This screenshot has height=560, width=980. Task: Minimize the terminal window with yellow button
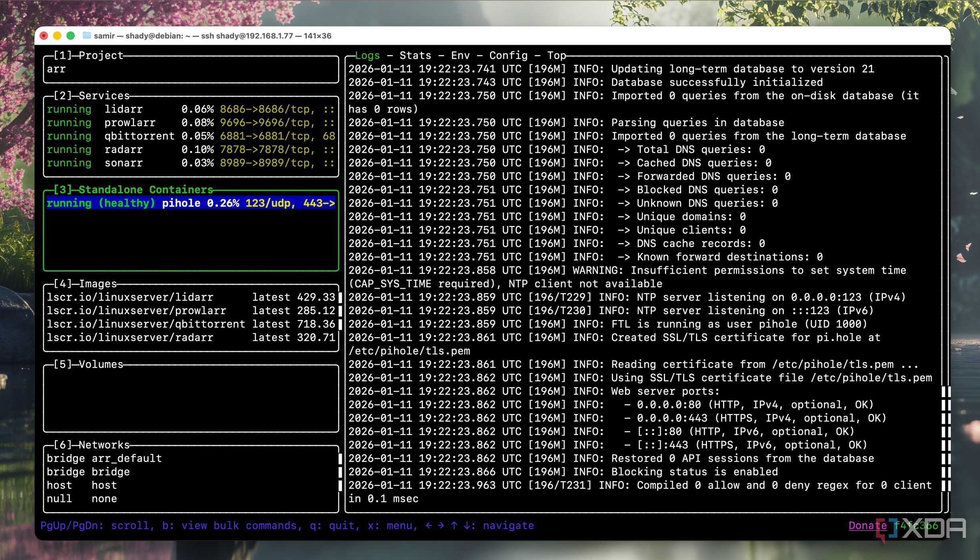click(x=57, y=36)
